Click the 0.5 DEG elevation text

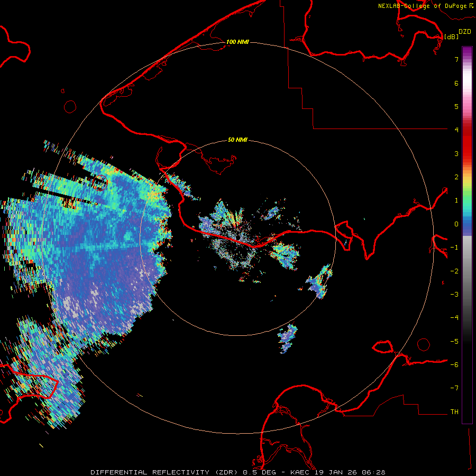tap(260, 472)
